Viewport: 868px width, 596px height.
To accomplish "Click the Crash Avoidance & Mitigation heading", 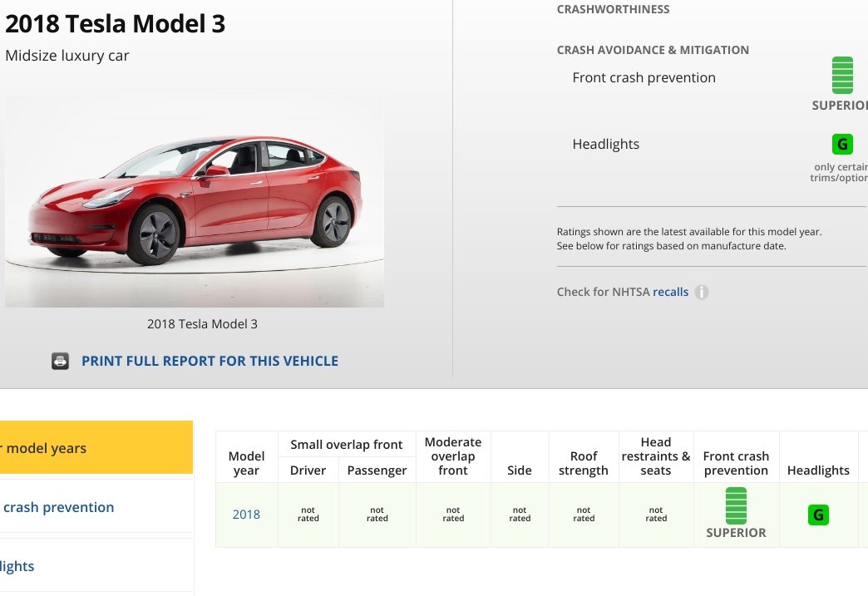I will 653,50.
